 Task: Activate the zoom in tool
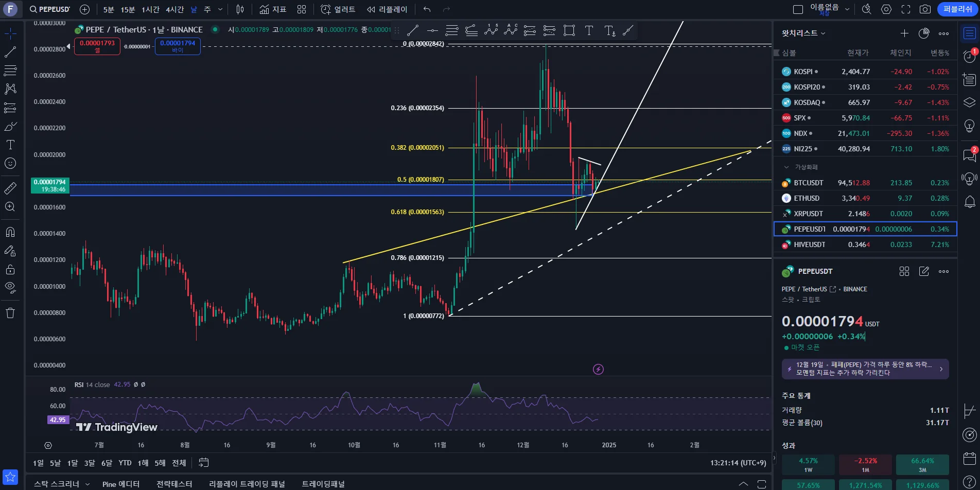pos(10,207)
